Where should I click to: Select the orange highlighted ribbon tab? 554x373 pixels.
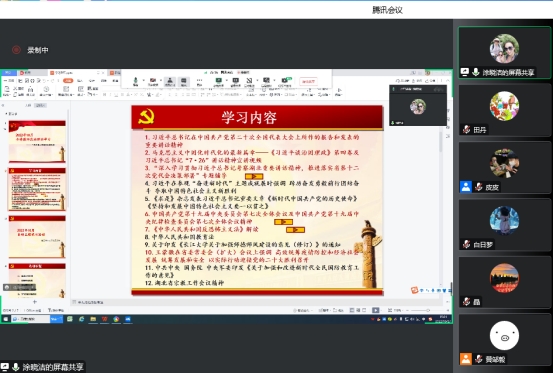68,81
